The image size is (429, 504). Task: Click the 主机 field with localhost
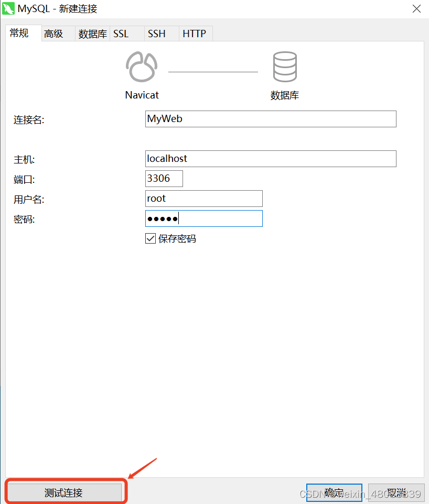[271, 159]
